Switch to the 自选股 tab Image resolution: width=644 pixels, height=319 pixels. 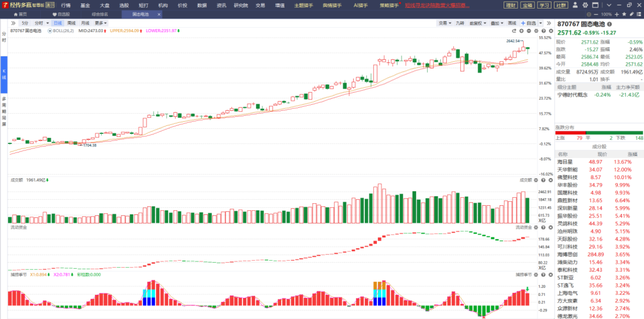click(61, 14)
